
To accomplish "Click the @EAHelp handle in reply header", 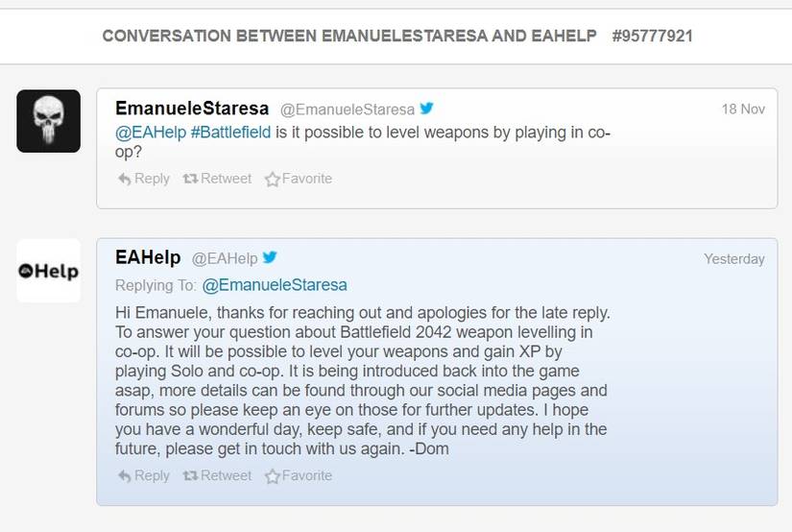I will click(x=225, y=258).
